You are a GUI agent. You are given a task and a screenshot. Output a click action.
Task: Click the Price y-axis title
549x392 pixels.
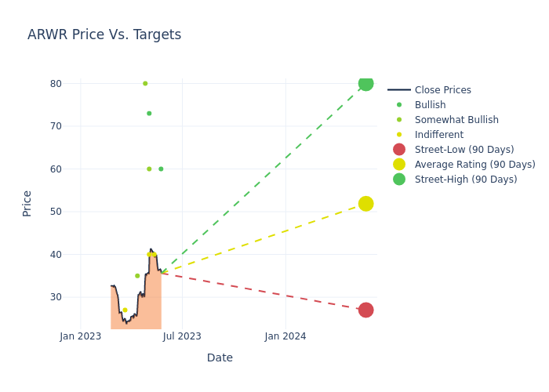(x=27, y=203)
